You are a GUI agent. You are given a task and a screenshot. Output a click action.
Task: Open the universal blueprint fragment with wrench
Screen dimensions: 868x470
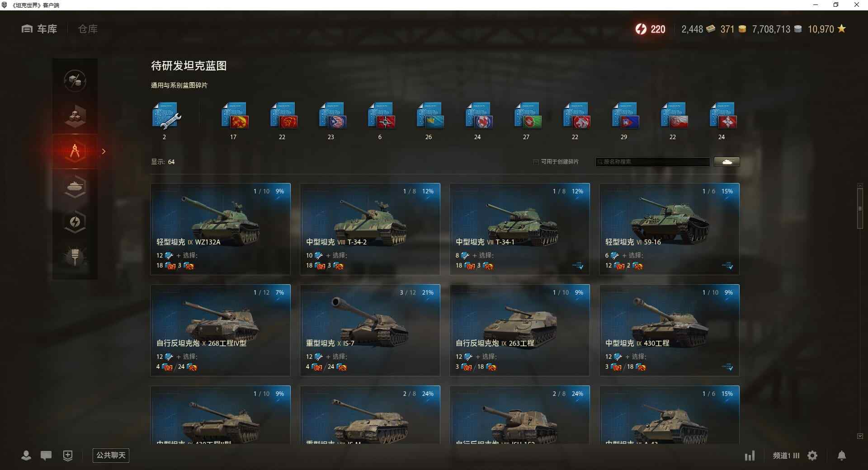tap(166, 116)
